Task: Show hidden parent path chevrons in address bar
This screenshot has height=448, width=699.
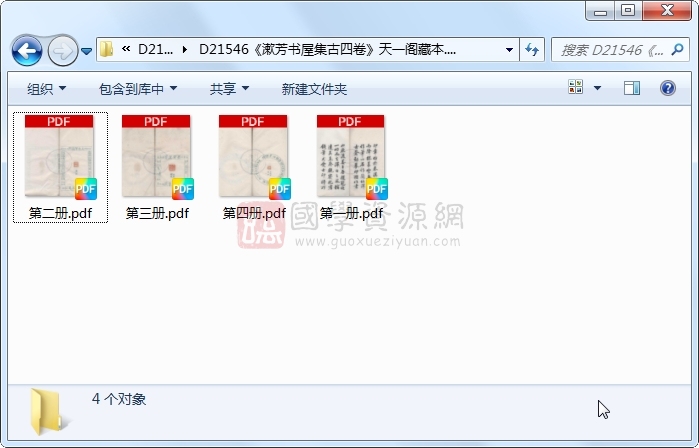Action: point(126,49)
